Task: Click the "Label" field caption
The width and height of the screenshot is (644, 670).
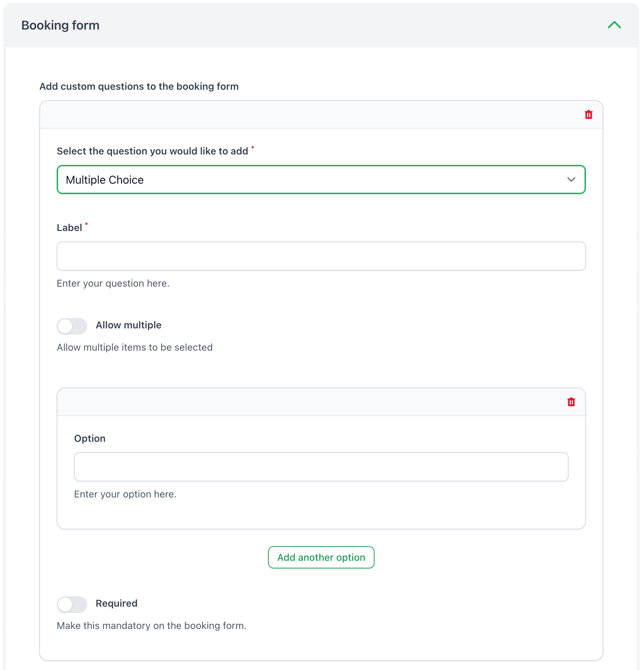Action: pyautogui.click(x=69, y=228)
